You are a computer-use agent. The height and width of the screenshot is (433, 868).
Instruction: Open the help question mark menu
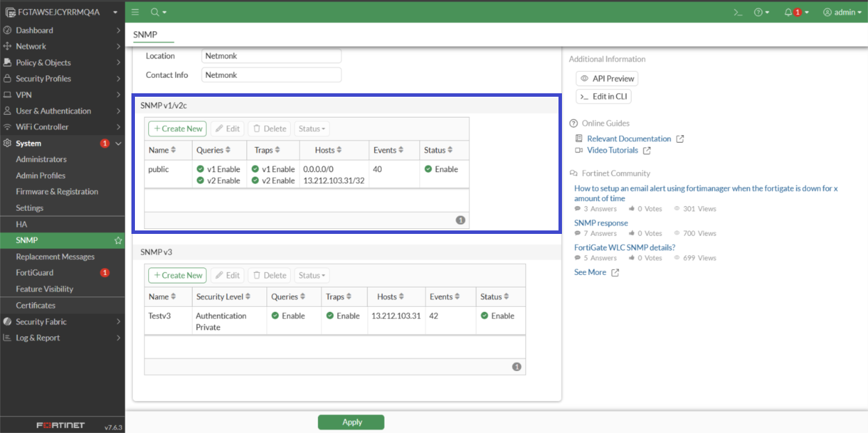click(x=762, y=12)
